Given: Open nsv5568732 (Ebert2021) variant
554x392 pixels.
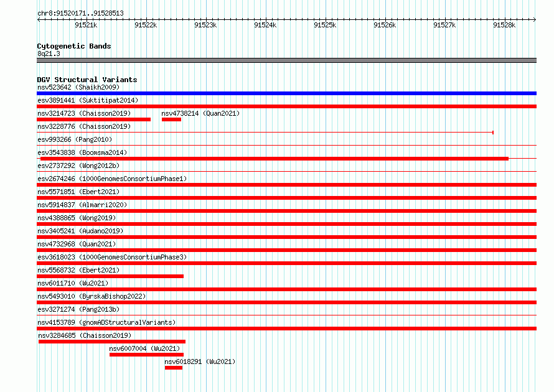Looking at the screenshot, I should (x=78, y=270).
